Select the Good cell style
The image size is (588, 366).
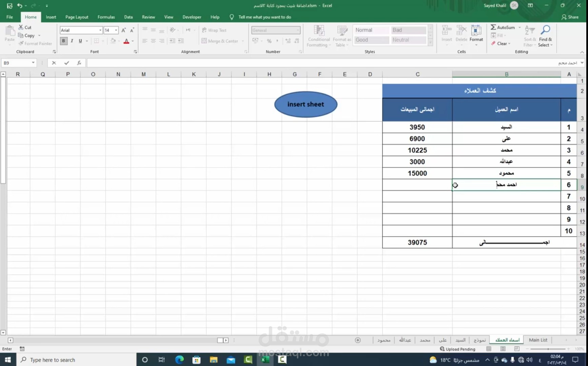click(x=372, y=40)
